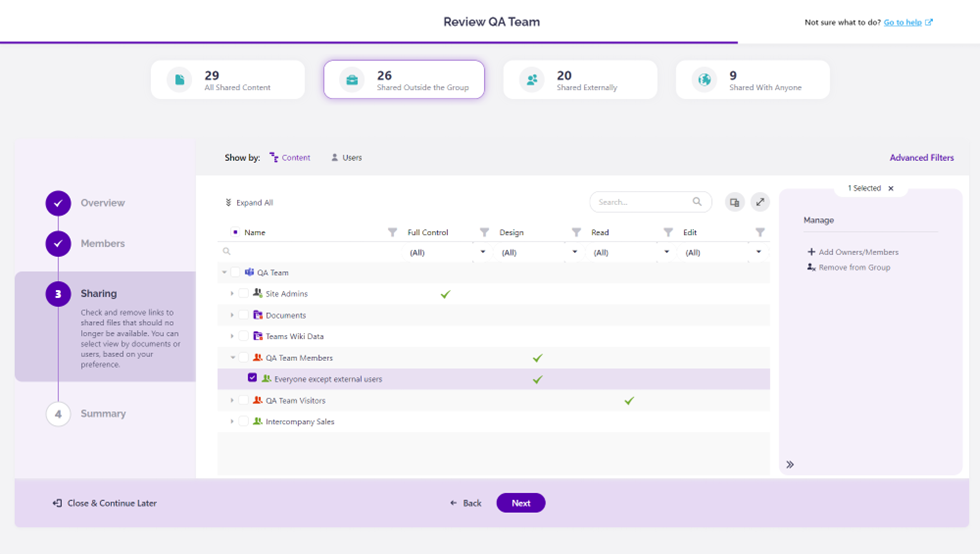Click Expand All
The height and width of the screenshot is (554, 980).
tap(249, 203)
